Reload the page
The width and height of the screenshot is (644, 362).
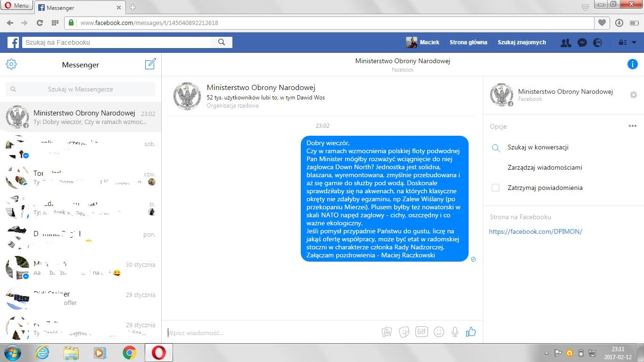(x=40, y=23)
